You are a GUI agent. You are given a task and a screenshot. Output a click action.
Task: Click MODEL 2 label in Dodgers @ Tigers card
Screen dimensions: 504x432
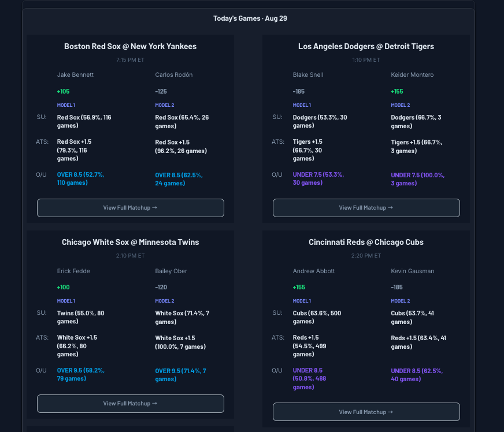401,105
